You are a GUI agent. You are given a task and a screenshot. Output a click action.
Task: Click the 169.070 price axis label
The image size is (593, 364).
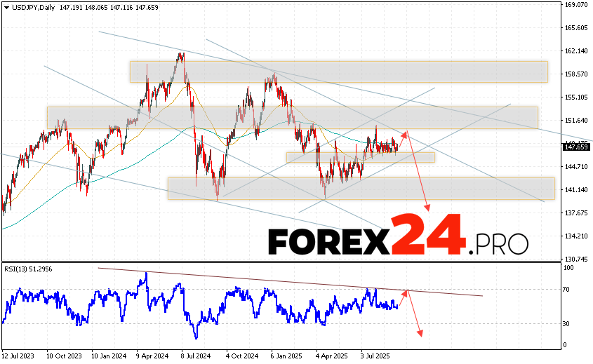tap(575, 5)
